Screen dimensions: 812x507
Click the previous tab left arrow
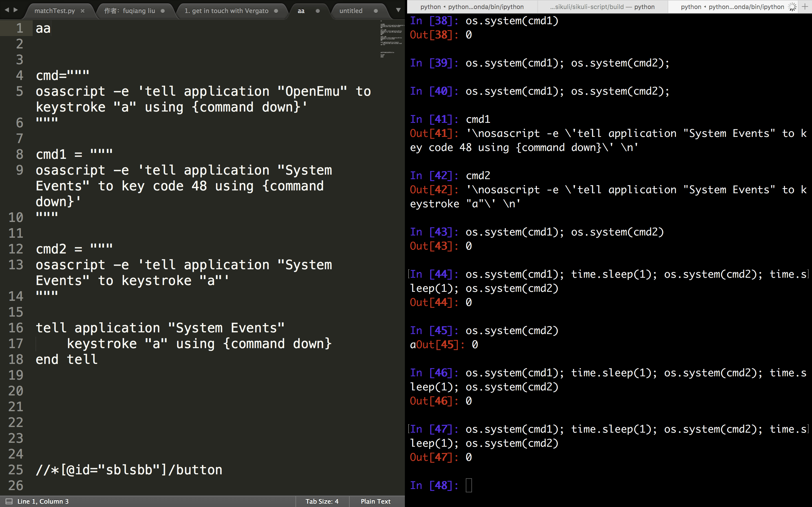tap(7, 10)
